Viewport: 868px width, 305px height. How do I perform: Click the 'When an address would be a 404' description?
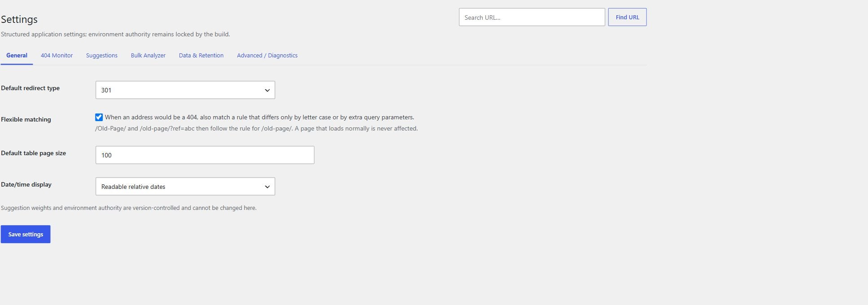[259, 117]
